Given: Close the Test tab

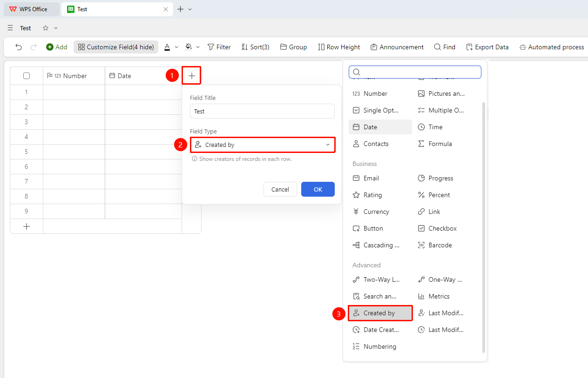Looking at the screenshot, I should click(166, 9).
